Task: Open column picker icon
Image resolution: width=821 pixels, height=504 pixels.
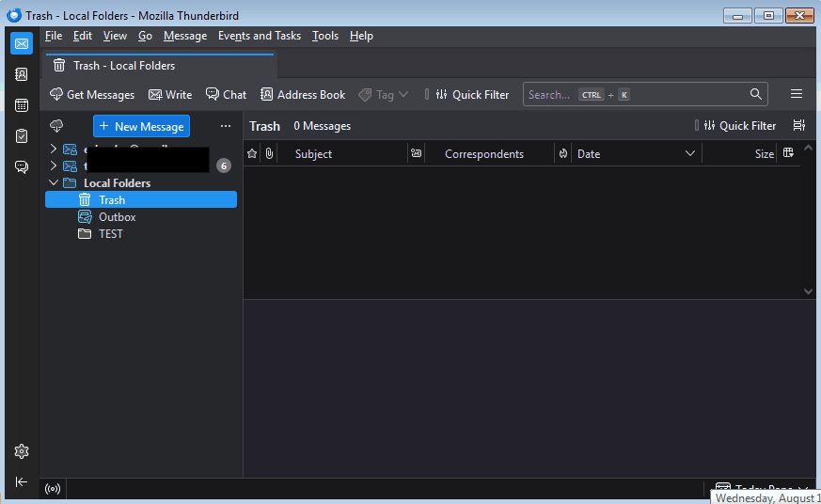Action: 788,153
